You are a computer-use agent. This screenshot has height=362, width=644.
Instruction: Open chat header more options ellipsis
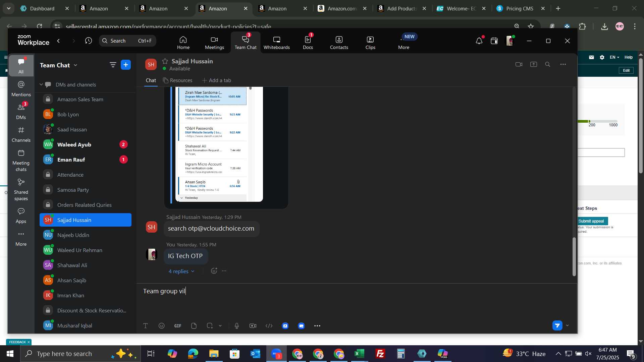pyautogui.click(x=563, y=64)
